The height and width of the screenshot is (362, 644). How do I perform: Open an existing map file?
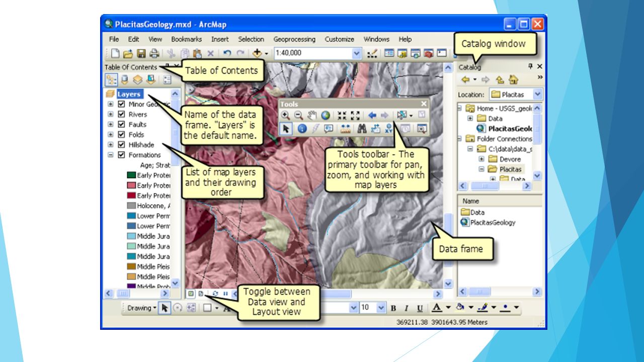[x=128, y=53]
